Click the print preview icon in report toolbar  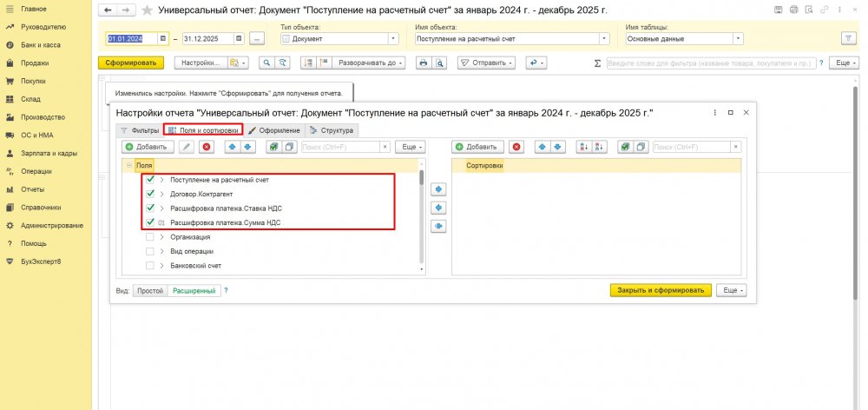coord(439,63)
